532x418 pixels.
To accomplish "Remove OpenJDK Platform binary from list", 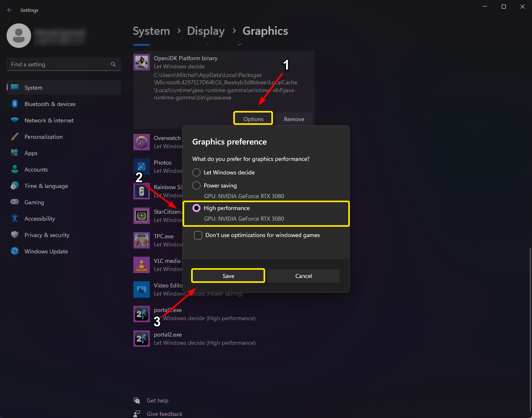I will tap(294, 119).
